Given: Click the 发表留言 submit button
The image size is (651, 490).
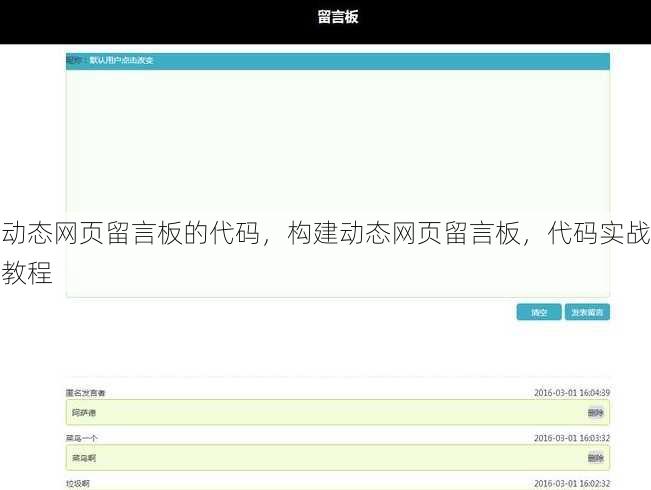Looking at the screenshot, I should (587, 312).
